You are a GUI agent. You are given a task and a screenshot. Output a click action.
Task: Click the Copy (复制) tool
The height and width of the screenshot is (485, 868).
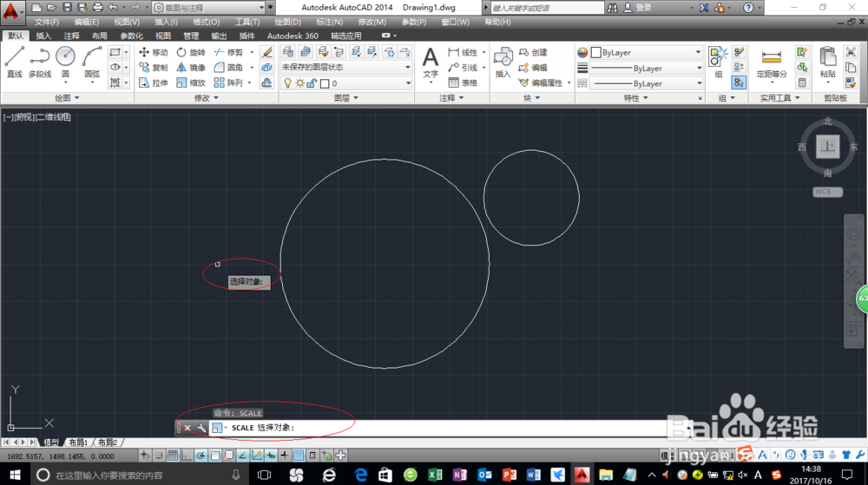[154, 68]
